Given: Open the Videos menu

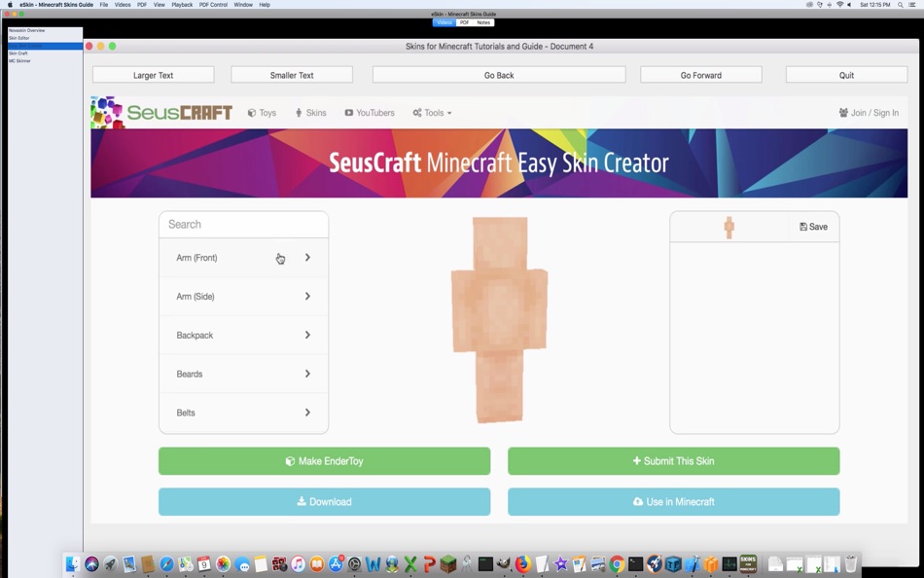Looking at the screenshot, I should (x=123, y=5).
